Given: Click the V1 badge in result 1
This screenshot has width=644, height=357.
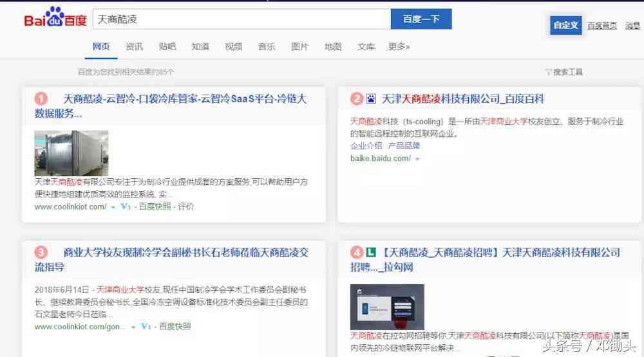Looking at the screenshot, I should pyautogui.click(x=126, y=206).
